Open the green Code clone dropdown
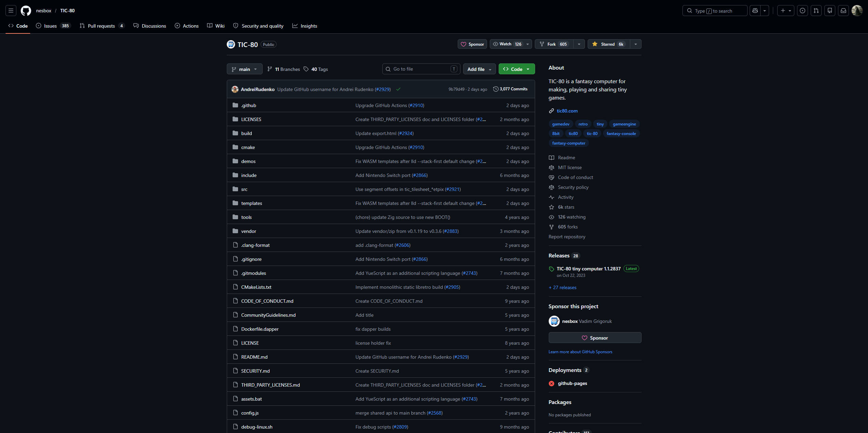Viewport: 868px width, 433px height. coord(517,69)
